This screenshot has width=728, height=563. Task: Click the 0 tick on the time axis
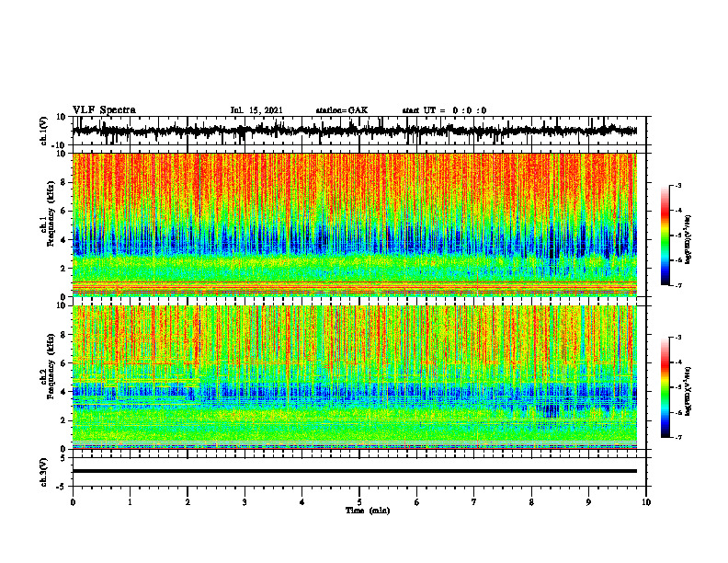tap(73, 502)
